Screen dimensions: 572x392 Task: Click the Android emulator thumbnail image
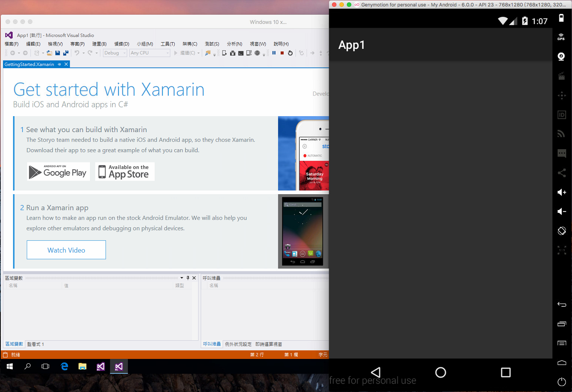[x=303, y=231]
